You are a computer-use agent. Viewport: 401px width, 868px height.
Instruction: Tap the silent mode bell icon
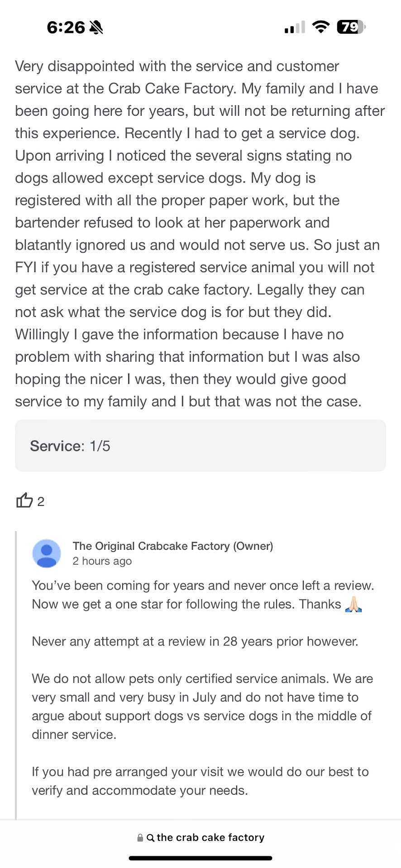point(96,28)
